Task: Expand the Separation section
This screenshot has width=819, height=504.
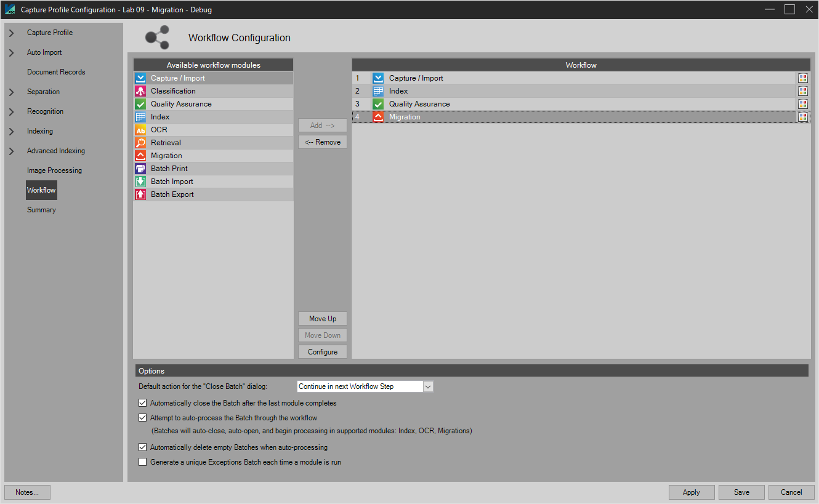Action: tap(11, 92)
